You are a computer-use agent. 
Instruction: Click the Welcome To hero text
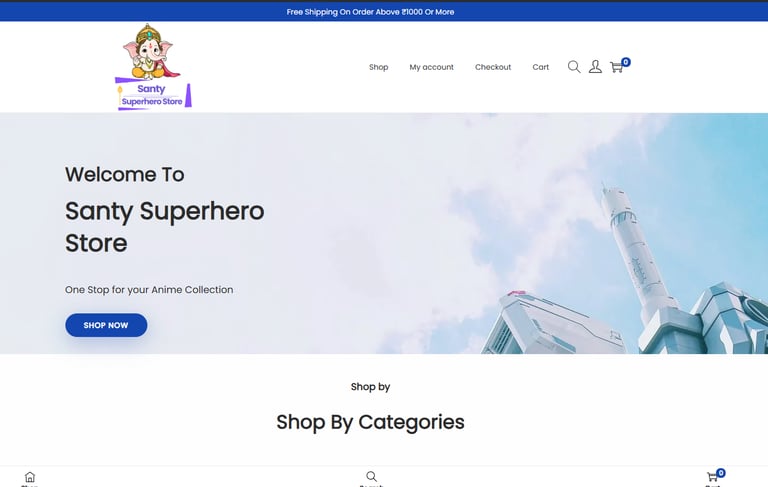[124, 174]
